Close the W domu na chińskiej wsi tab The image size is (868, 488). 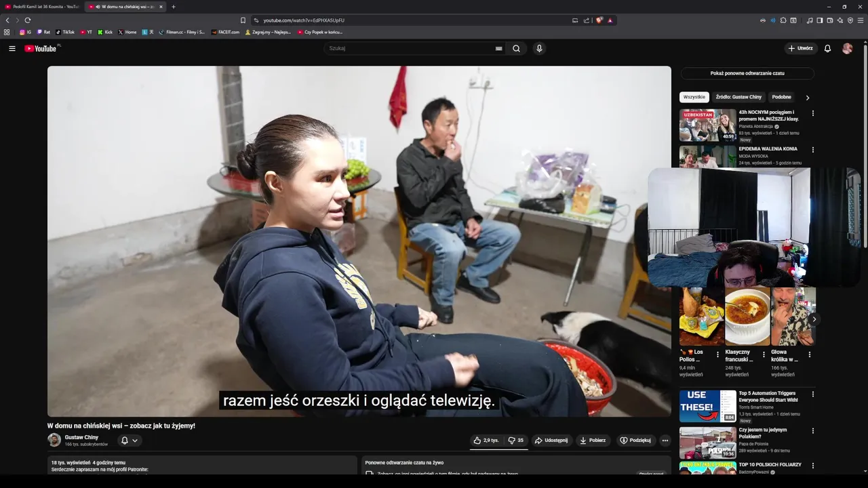click(x=161, y=7)
